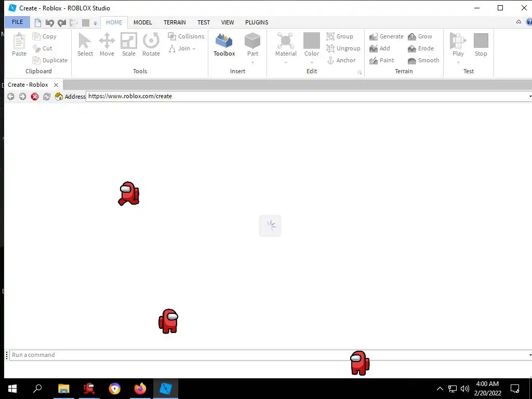Open Firefox from the taskbar

[x=140, y=389]
